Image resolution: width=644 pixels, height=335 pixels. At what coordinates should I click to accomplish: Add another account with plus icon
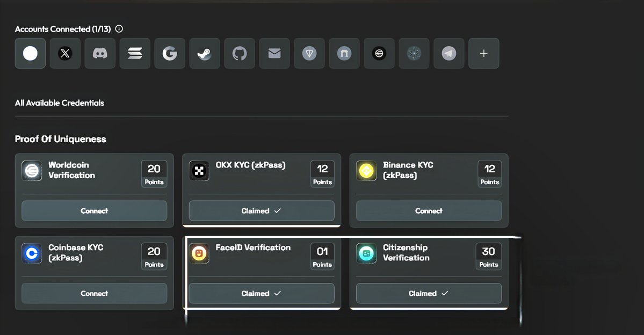[484, 53]
